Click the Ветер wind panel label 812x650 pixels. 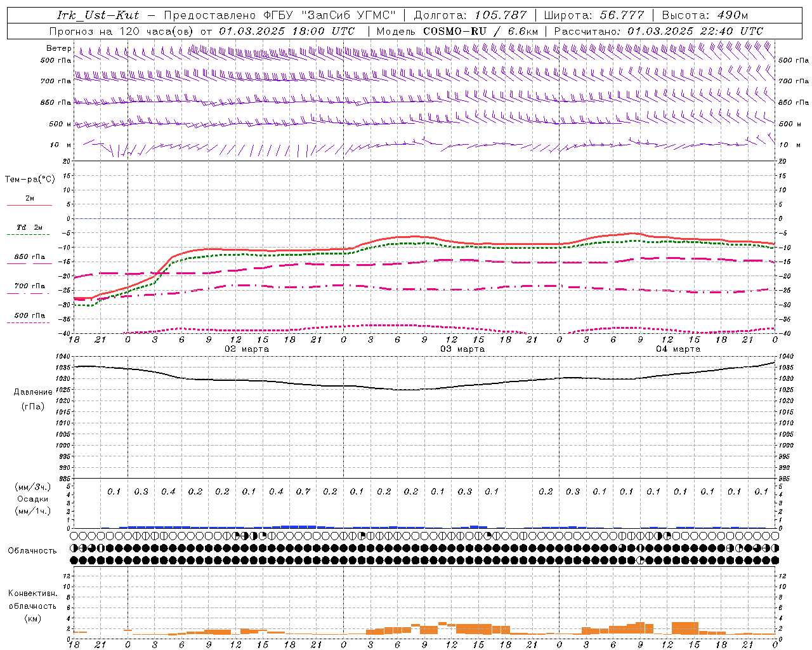tap(59, 48)
